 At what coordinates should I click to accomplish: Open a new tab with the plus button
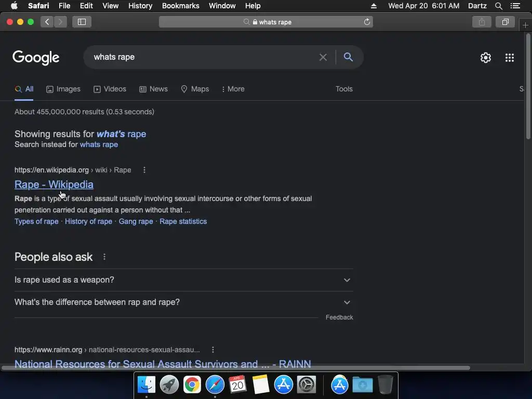[x=525, y=25]
